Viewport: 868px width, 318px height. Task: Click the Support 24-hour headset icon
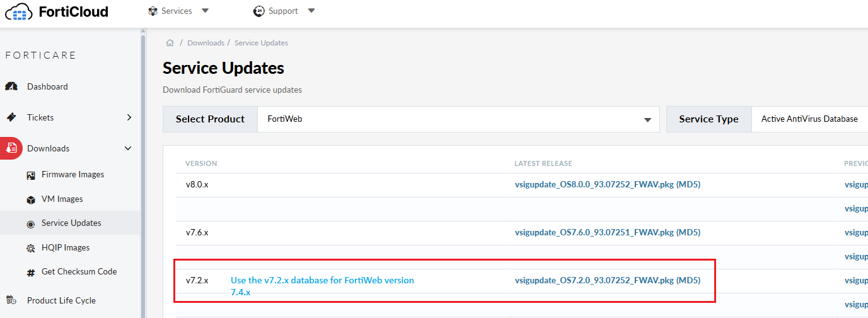[x=258, y=11]
